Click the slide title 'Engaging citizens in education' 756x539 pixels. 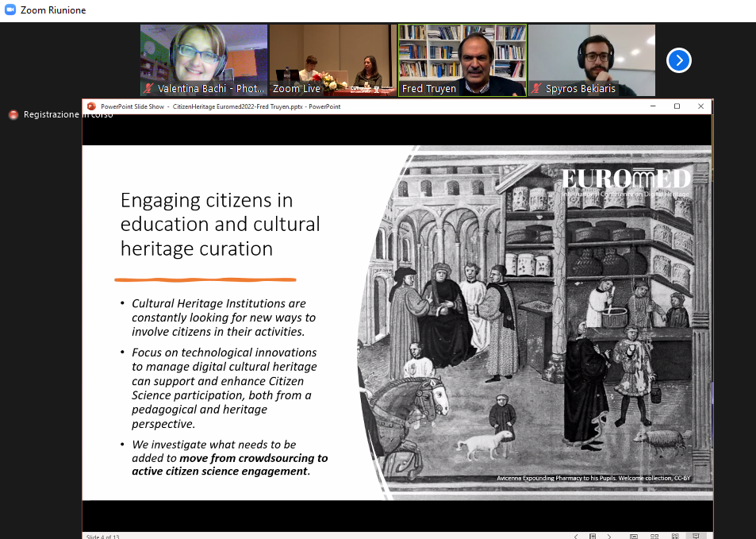click(x=220, y=225)
